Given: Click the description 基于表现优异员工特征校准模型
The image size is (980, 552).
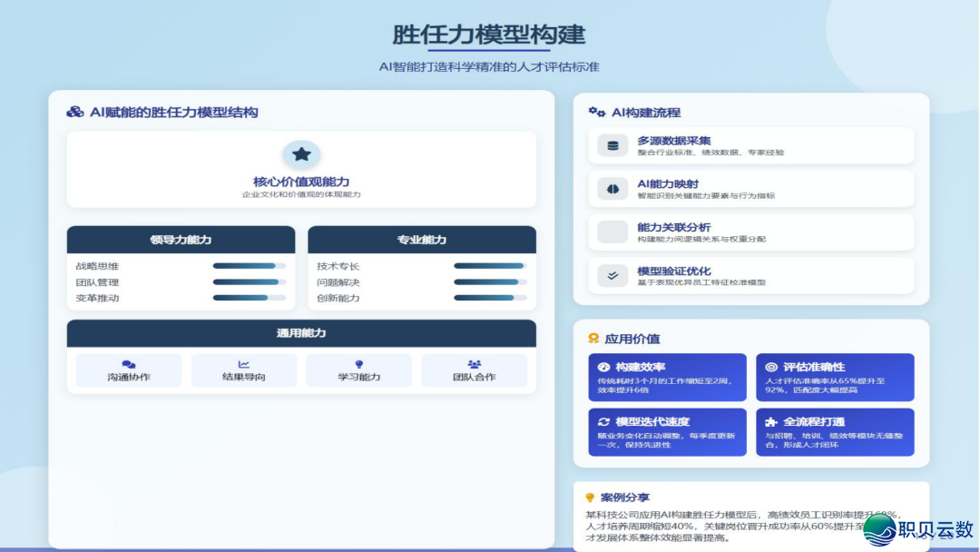Looking at the screenshot, I should coord(701,282).
